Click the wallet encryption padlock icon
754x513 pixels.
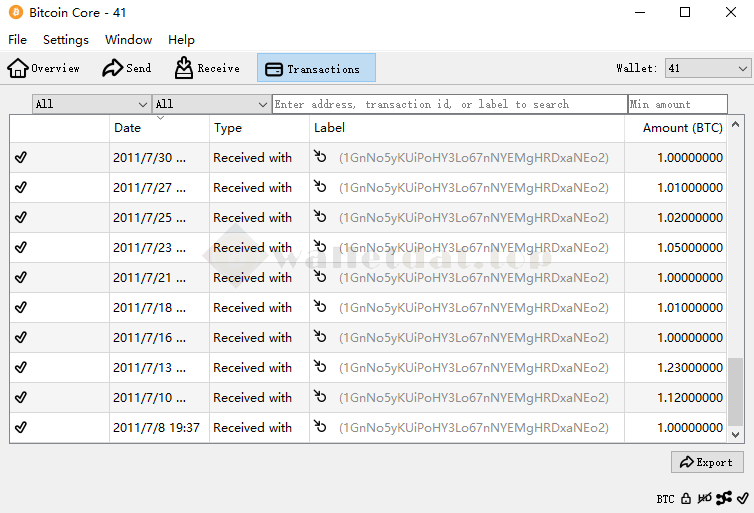[686, 498]
